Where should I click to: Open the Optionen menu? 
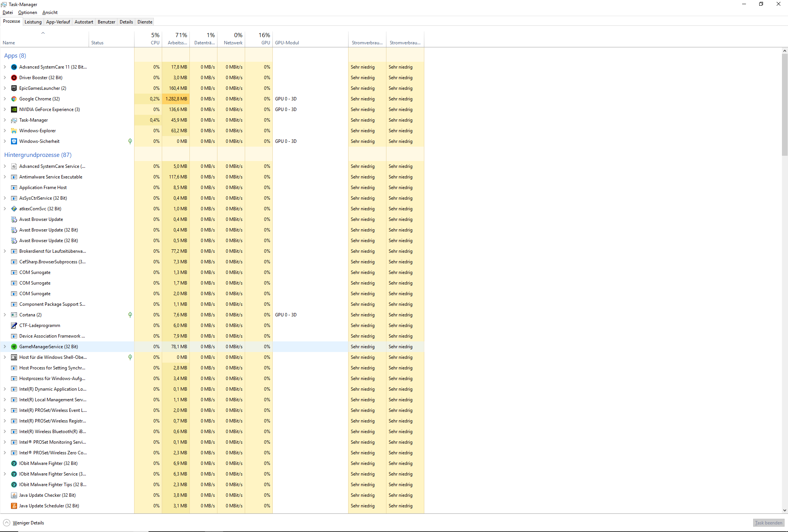(27, 13)
